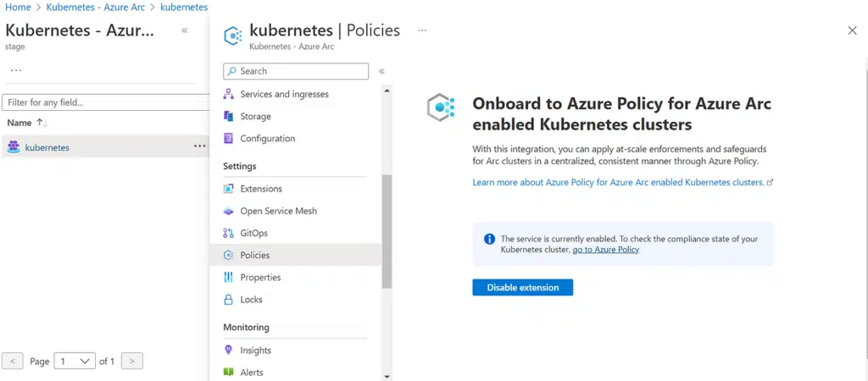Screen dimensions: 868x381
Task: Open Services and ingresses icon
Action: click(228, 94)
